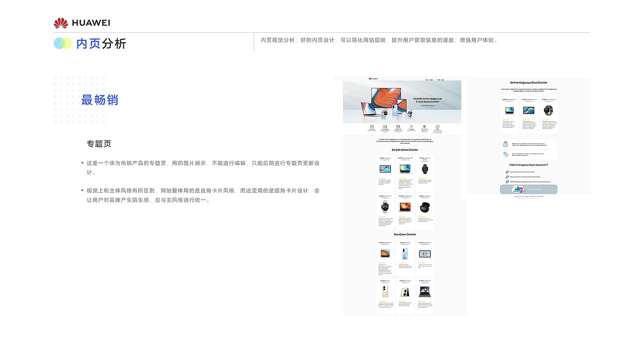This screenshot has width=644, height=362.
Task: Click the star rating under the En Çok Satan tablet card
Action: [382, 177]
